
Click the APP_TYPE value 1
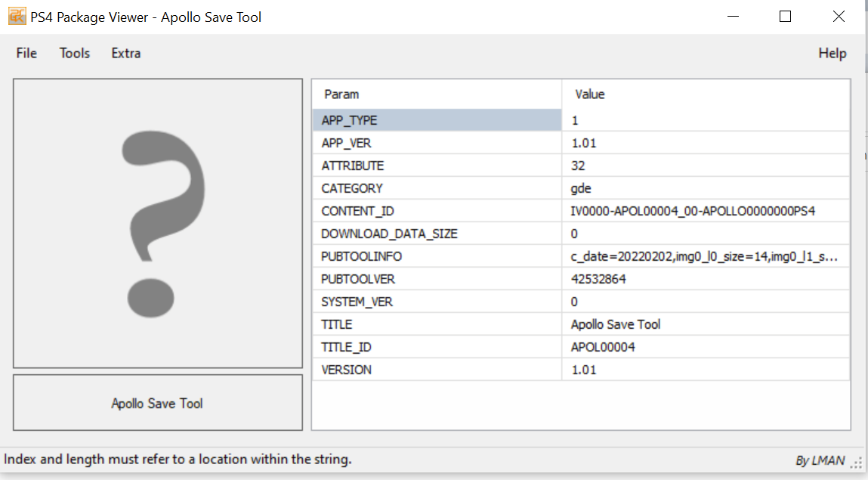[706, 120]
